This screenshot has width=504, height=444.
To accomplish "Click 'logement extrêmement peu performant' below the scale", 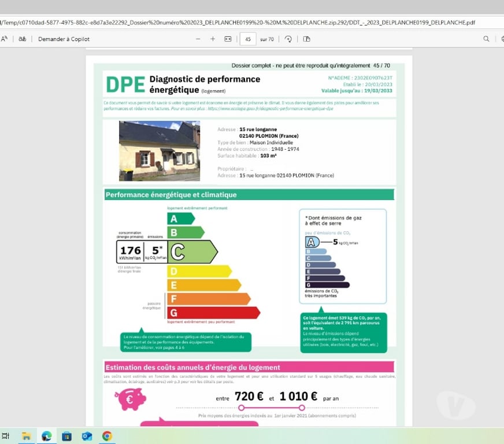I will [201, 321].
